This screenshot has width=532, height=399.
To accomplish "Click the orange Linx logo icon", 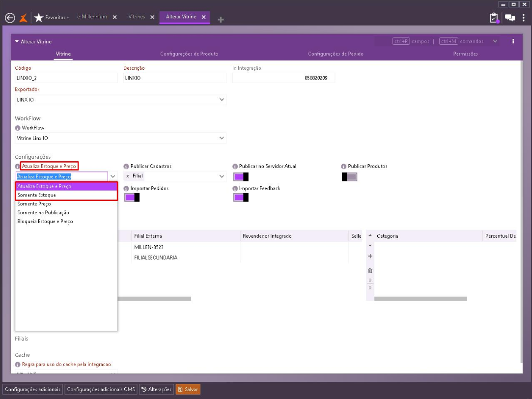I will pos(24,18).
